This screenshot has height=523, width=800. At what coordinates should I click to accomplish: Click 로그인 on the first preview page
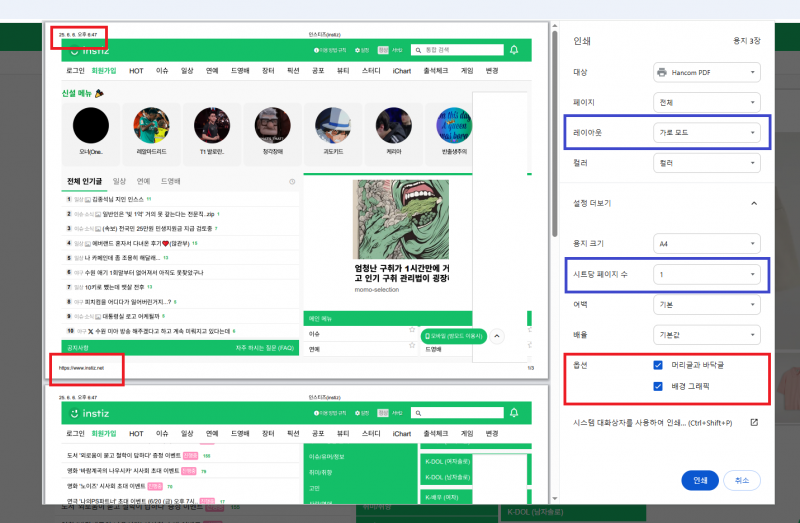tap(76, 71)
